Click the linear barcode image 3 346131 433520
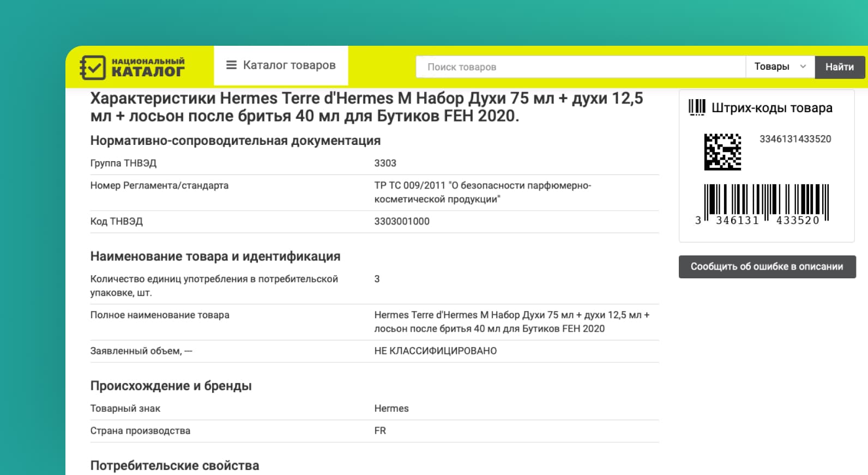Image resolution: width=868 pixels, height=475 pixels. [762, 205]
